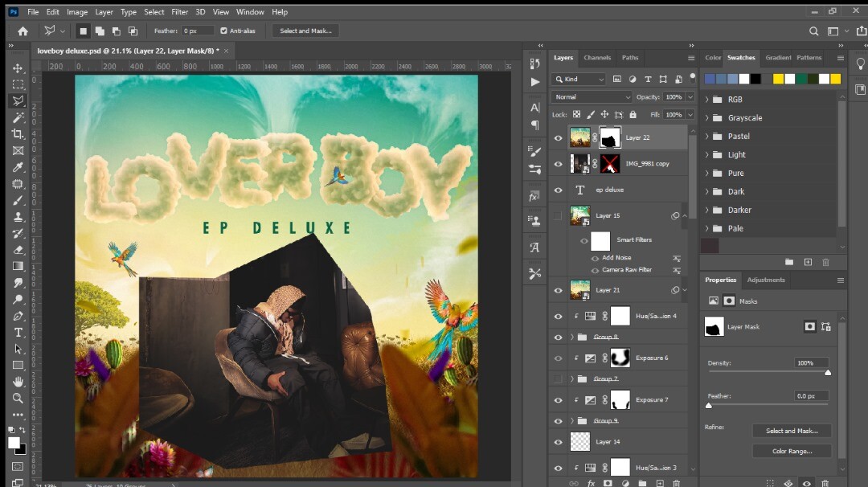This screenshot has height=487, width=868.
Task: Click Select and Mask in options bar
Action: point(305,31)
